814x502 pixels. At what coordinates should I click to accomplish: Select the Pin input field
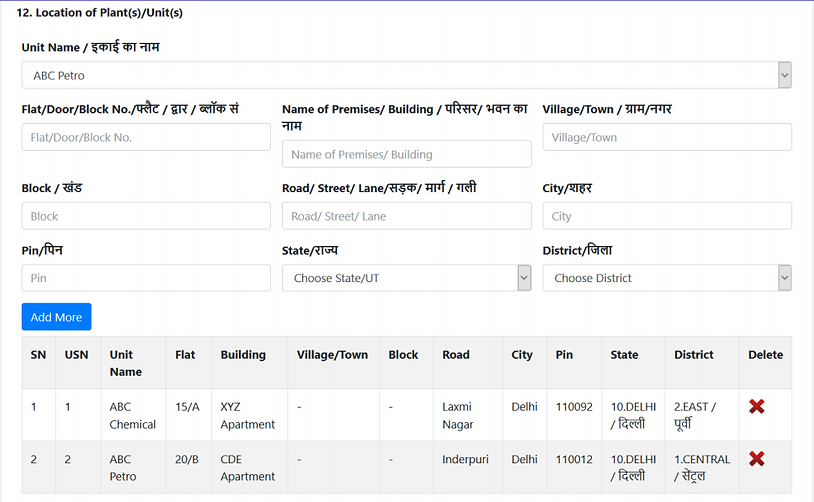pos(146,278)
